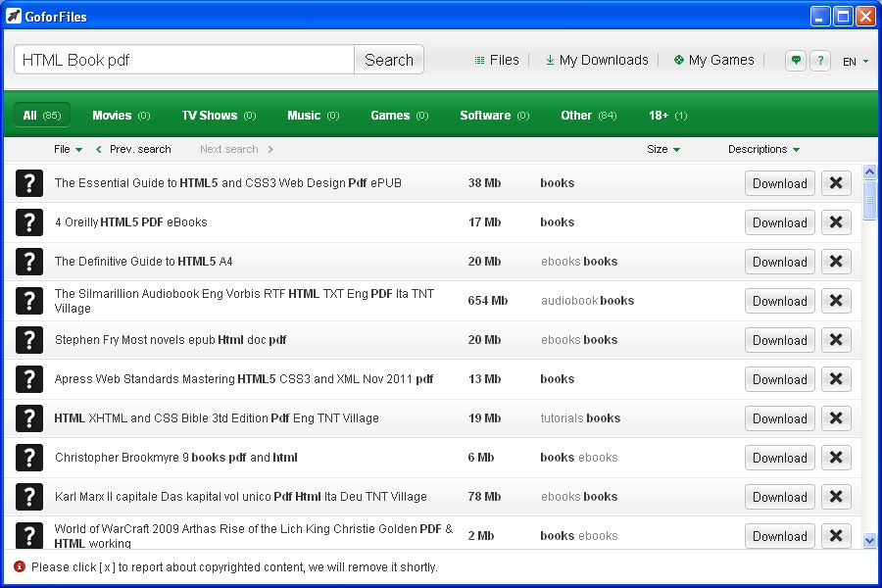The image size is (882, 588).
Task: Download 4 Oreilly HTML5 PDF eBooks
Action: tap(780, 222)
